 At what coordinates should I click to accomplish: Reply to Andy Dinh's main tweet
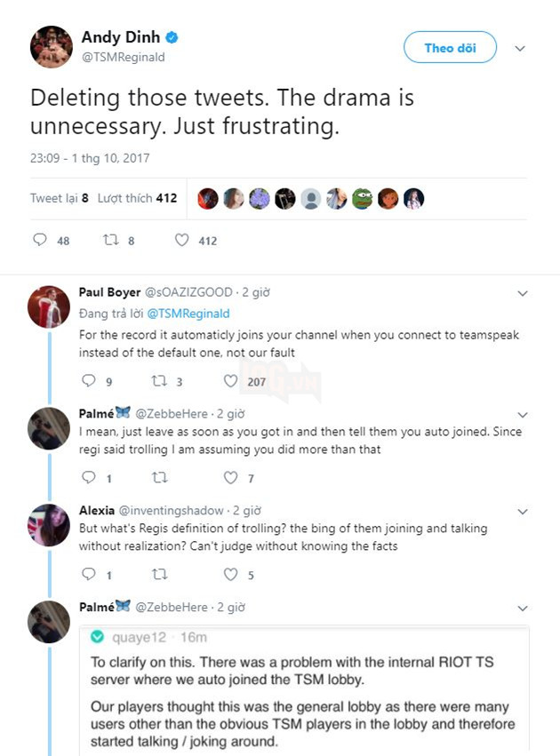click(39, 240)
